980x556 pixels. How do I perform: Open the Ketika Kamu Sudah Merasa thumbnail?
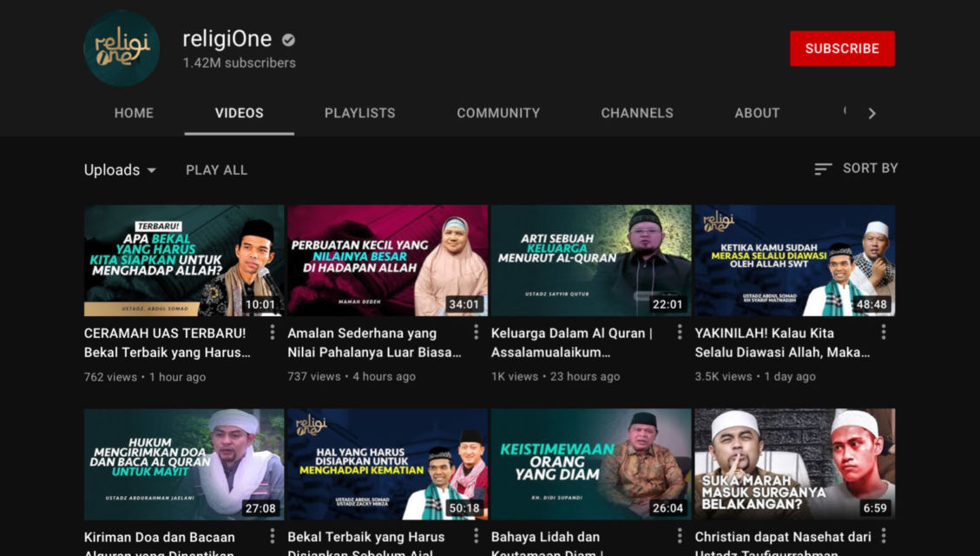(795, 260)
